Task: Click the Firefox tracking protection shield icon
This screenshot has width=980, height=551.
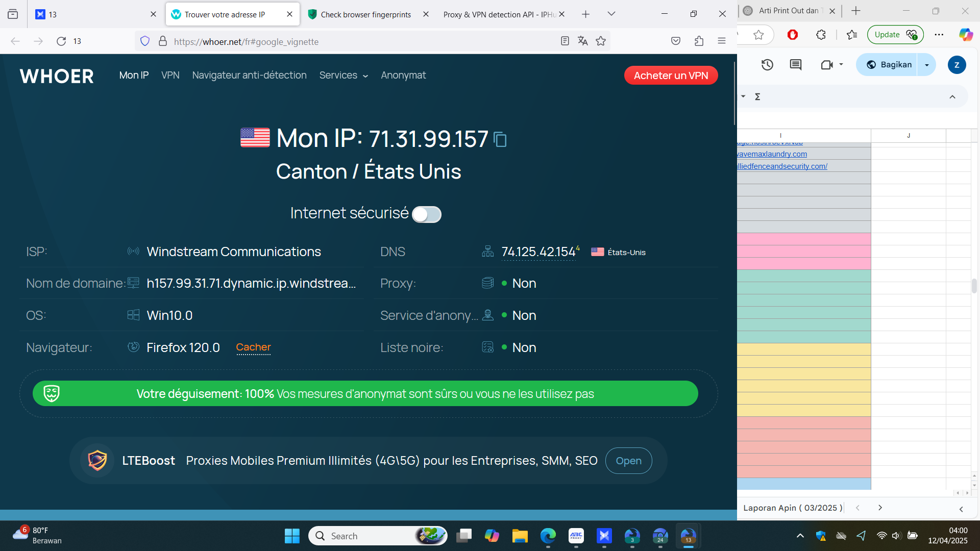Action: point(145,41)
